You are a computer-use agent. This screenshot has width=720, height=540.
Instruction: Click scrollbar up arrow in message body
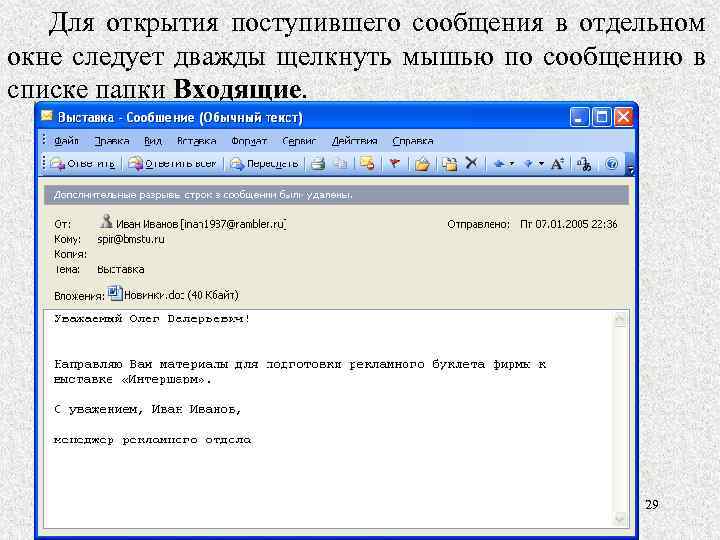(x=620, y=319)
